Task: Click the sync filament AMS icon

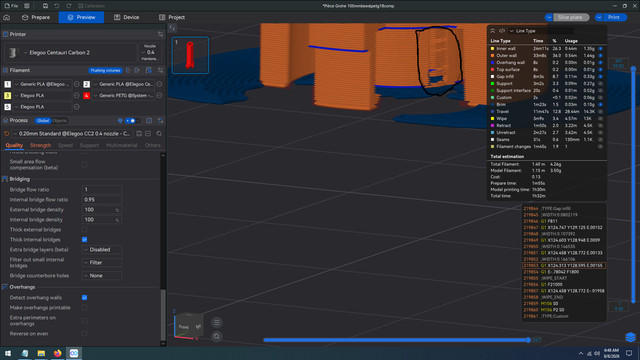Action: coord(149,70)
